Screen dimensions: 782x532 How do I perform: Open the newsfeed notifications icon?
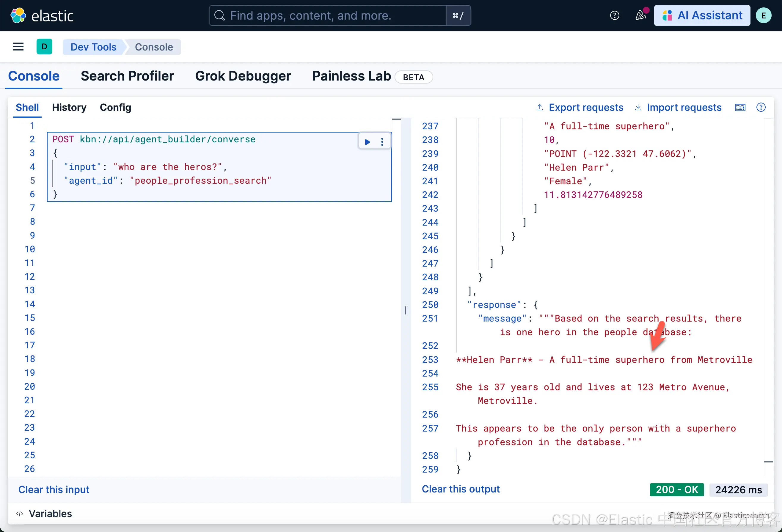coord(640,15)
